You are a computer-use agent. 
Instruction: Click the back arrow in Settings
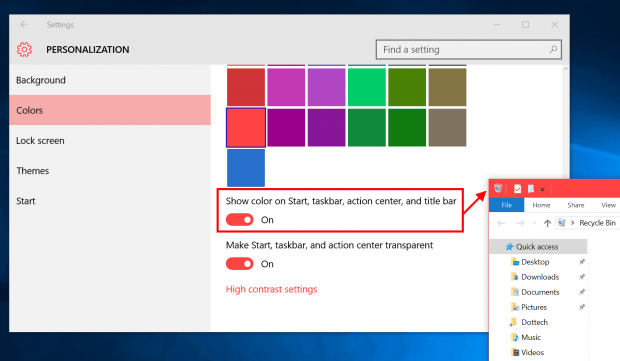(x=24, y=25)
